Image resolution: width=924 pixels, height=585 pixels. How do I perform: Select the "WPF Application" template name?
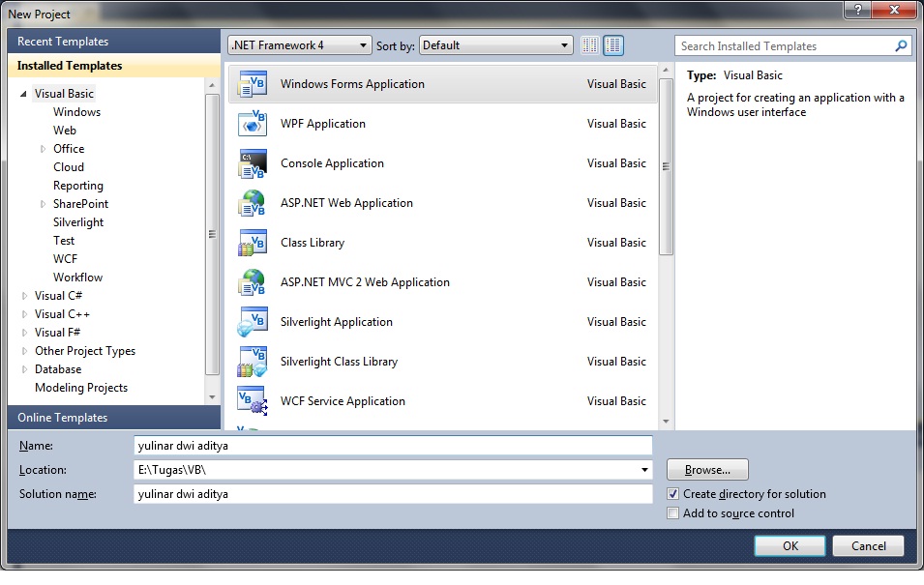click(323, 124)
